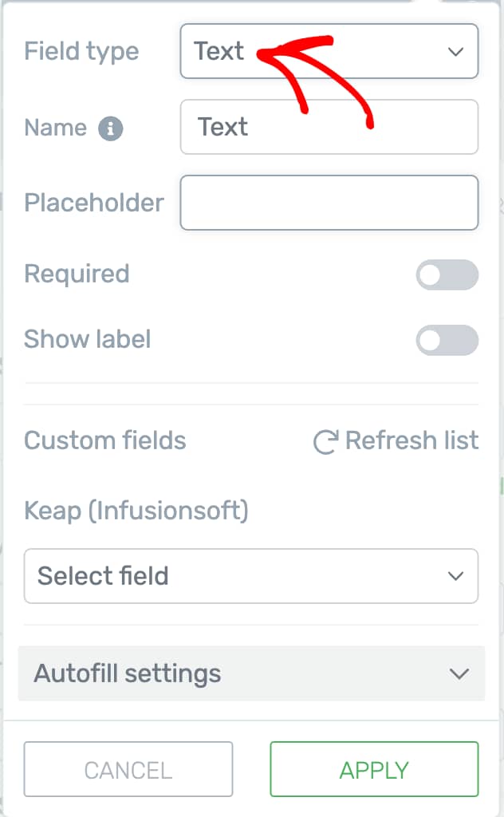Viewport: 504px width, 817px height.
Task: Focus the empty Placeholder input box
Action: pyautogui.click(x=329, y=203)
